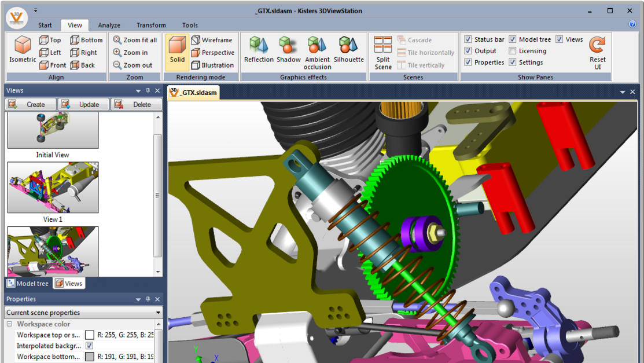Align model to Front view
Image resolution: width=644 pixels, height=363 pixels.
click(x=53, y=65)
